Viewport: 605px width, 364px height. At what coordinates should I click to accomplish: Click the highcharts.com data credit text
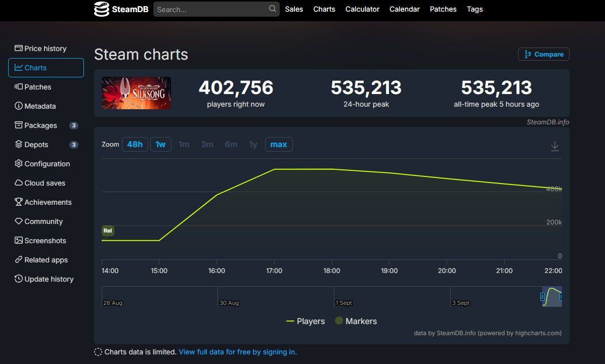488,333
